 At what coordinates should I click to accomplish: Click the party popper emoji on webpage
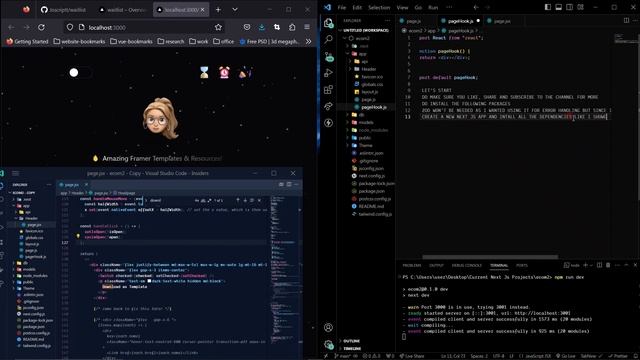coord(244,73)
